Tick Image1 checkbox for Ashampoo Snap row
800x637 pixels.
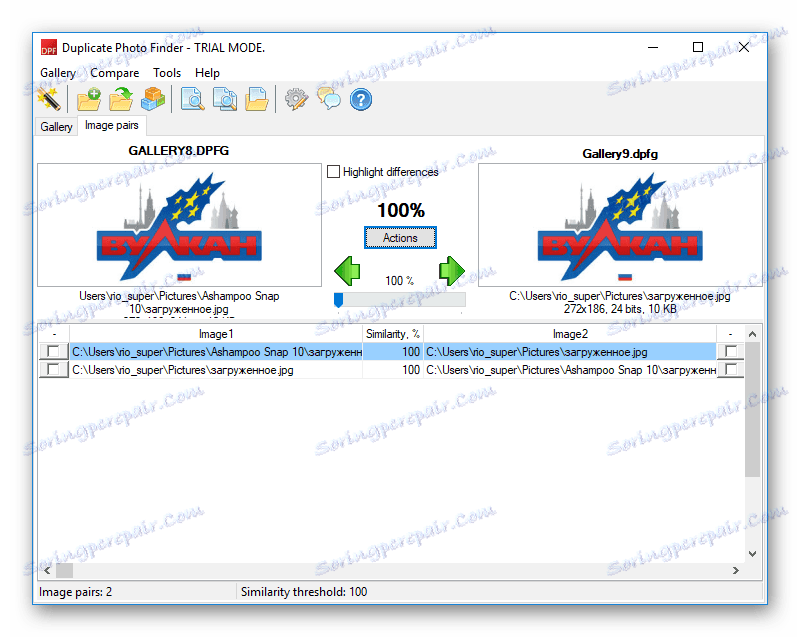(x=53, y=351)
